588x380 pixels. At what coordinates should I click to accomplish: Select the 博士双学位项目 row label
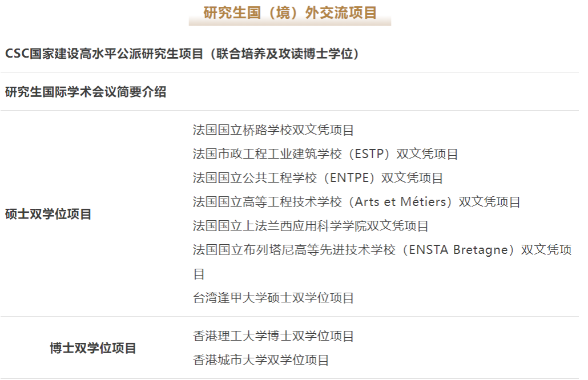[93, 348]
